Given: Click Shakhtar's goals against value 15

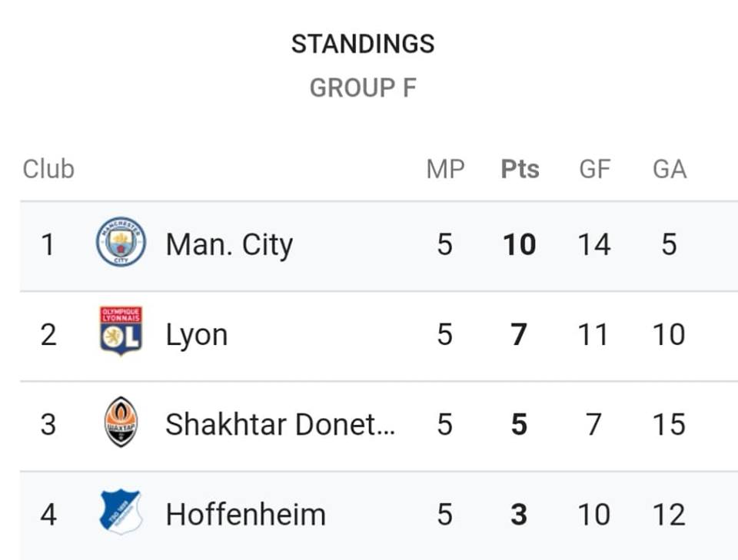Looking at the screenshot, I should 669,425.
